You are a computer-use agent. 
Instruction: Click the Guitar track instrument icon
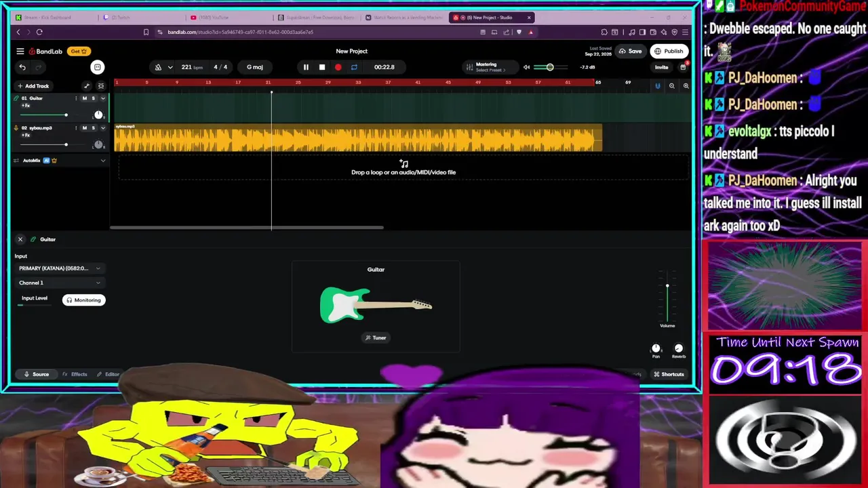[16, 98]
